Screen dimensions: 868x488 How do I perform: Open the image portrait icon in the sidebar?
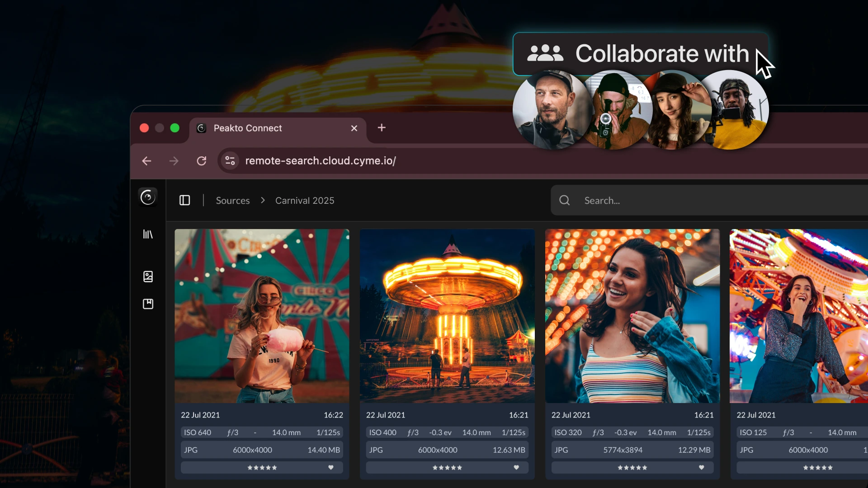coord(148,277)
